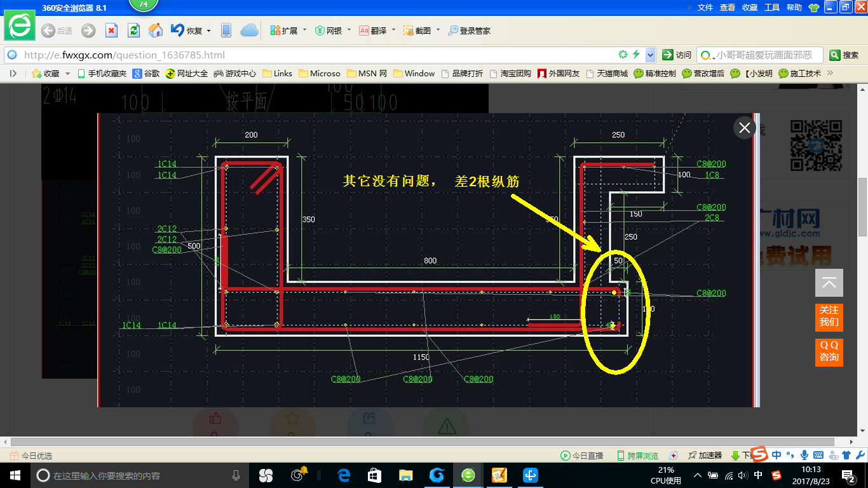Click the Sogou input method tray icon
Image resolution: width=868 pixels, height=488 pixels.
776,475
